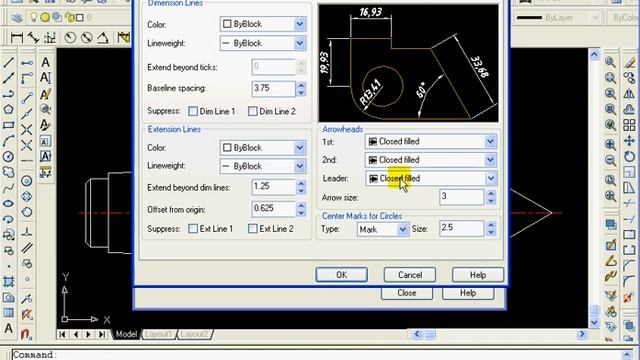Viewport: 640px width, 360px height.
Task: Select the Arc draw tool
Action: coord(8,141)
